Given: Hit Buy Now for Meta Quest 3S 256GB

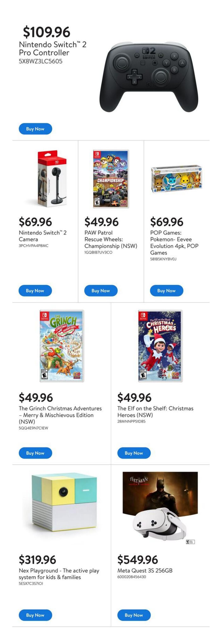Looking at the screenshot, I should (134, 615).
